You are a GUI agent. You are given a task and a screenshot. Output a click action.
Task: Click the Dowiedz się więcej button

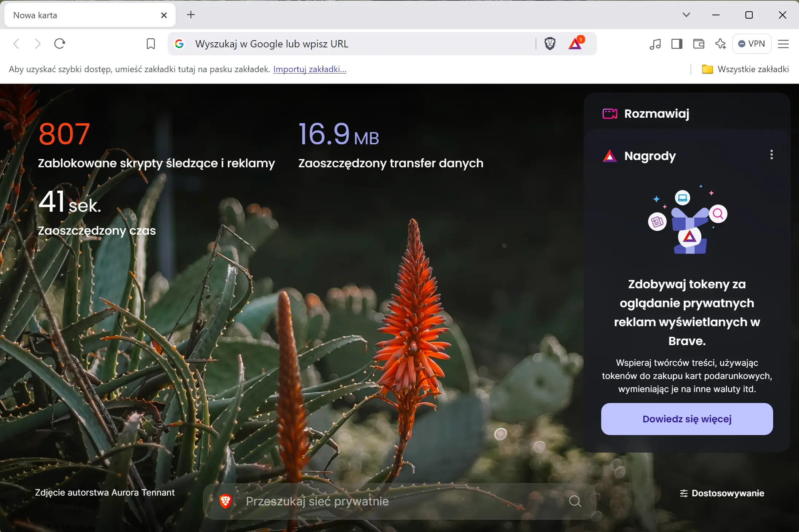tap(687, 419)
